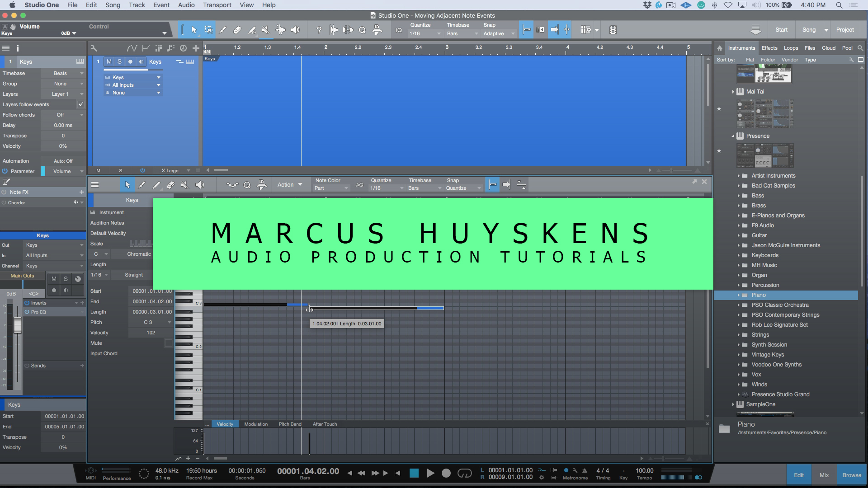Select the editor Arrow tool
Image resolution: width=868 pixels, height=488 pixels.
[x=127, y=184]
